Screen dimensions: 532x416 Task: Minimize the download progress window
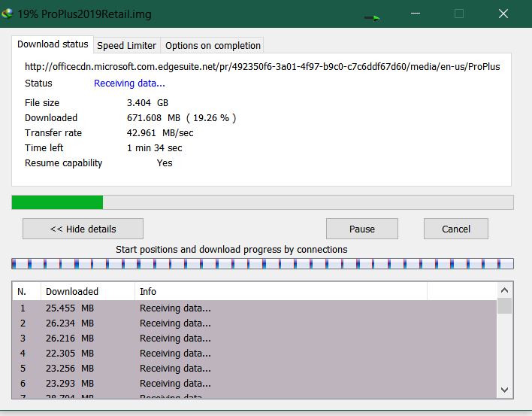(416, 14)
